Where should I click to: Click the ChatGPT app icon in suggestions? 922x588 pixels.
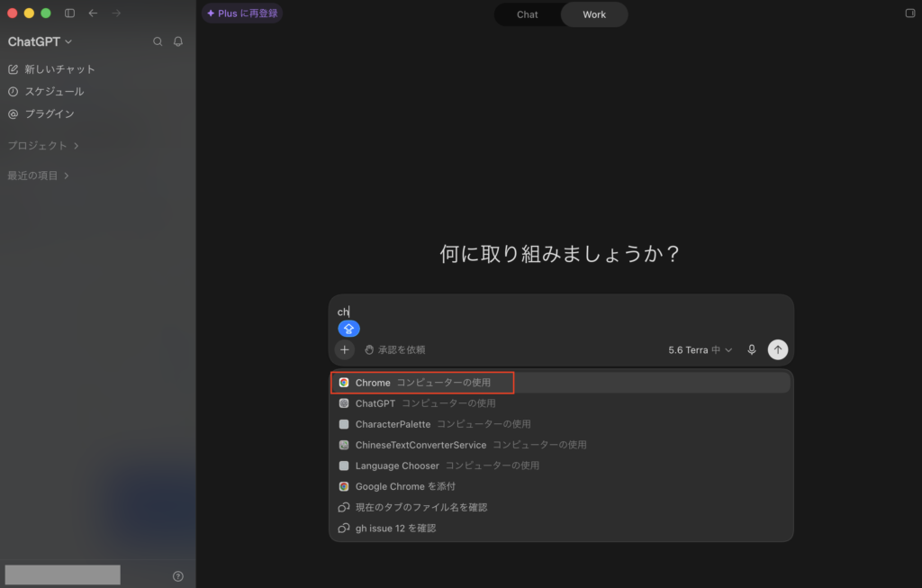344,403
